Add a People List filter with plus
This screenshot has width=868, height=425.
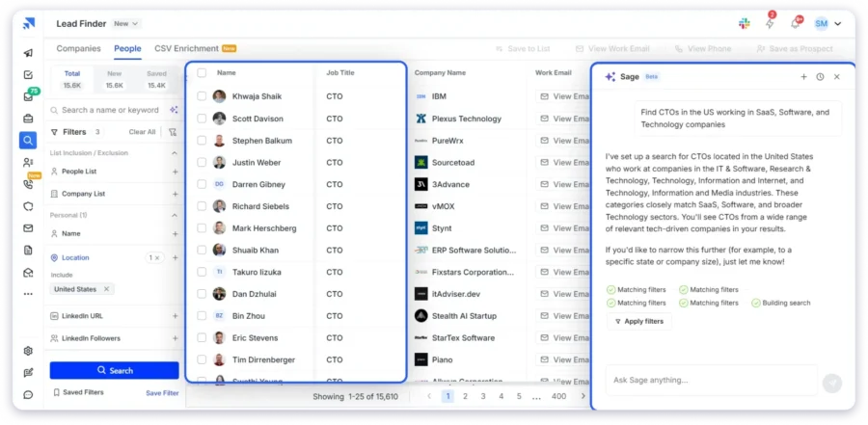click(x=175, y=172)
